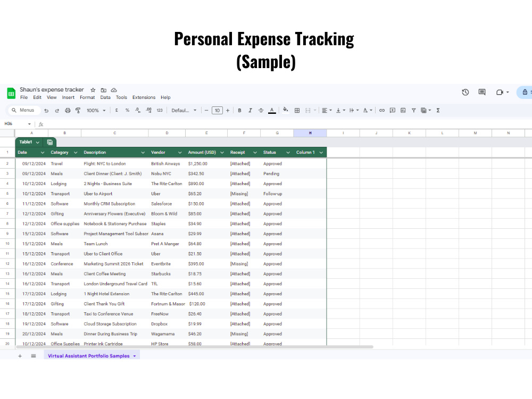This screenshot has height=399, width=532.
Task: Select the Follow-up status cell
Action: click(x=277, y=194)
